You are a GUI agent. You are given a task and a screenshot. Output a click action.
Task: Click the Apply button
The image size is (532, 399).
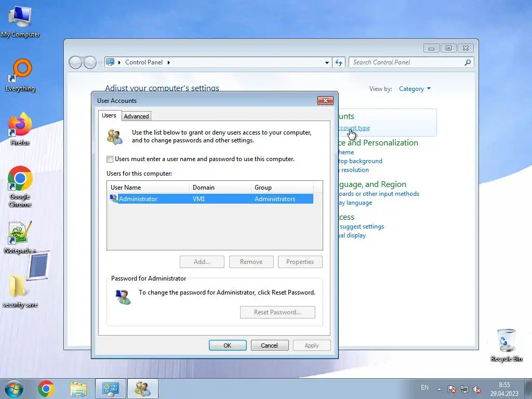coord(312,345)
